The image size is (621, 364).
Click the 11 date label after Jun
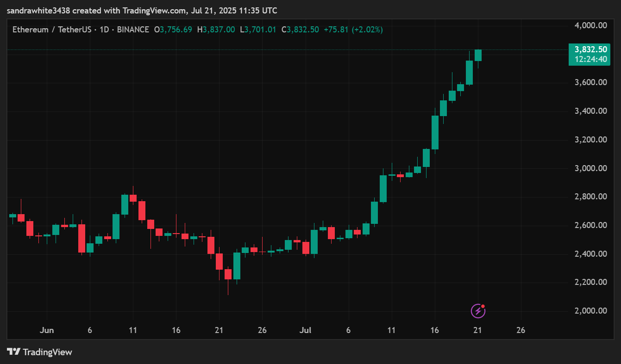pos(133,330)
